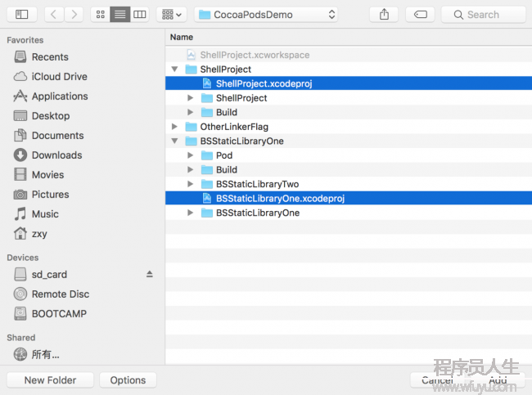The height and width of the screenshot is (395, 532).
Task: Select sd_card device in sidebar
Action: tap(40, 274)
